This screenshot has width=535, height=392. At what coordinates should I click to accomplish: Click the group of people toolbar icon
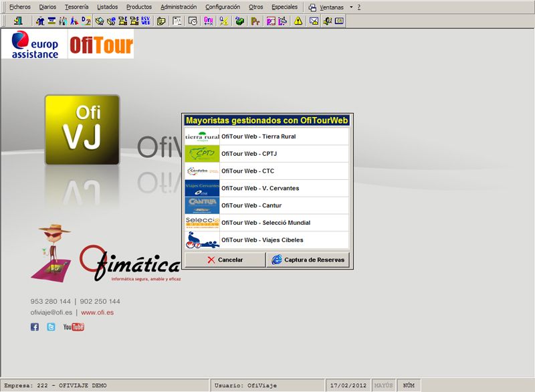pos(63,21)
